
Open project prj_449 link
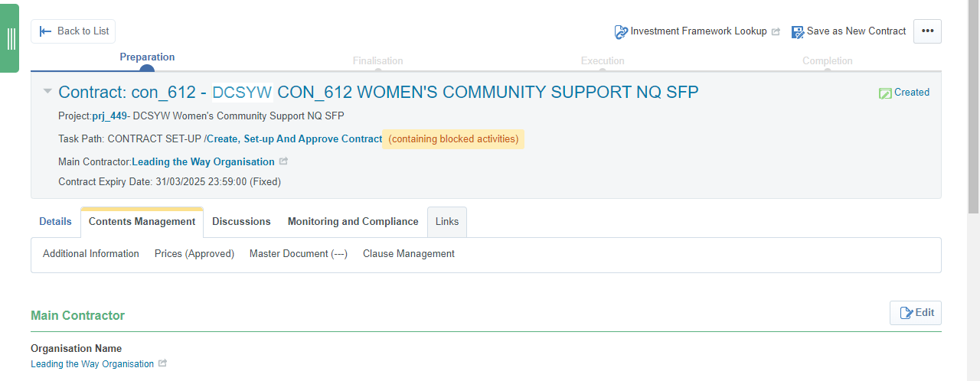pos(108,116)
